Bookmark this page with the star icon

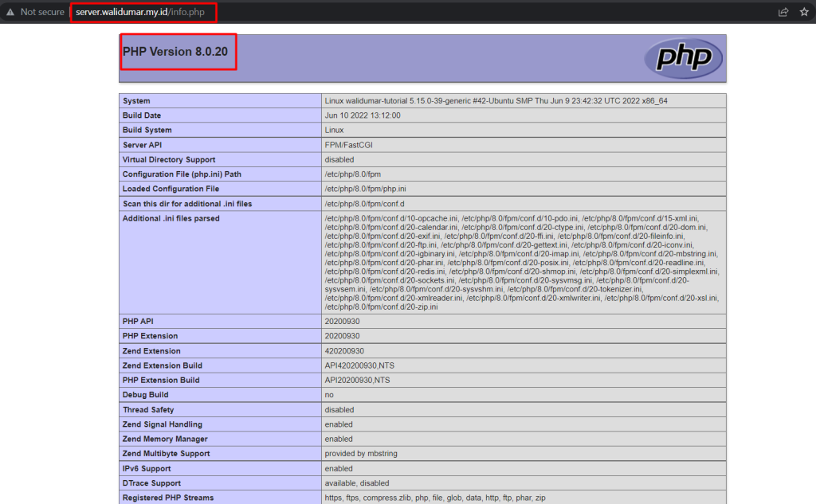[x=804, y=12]
